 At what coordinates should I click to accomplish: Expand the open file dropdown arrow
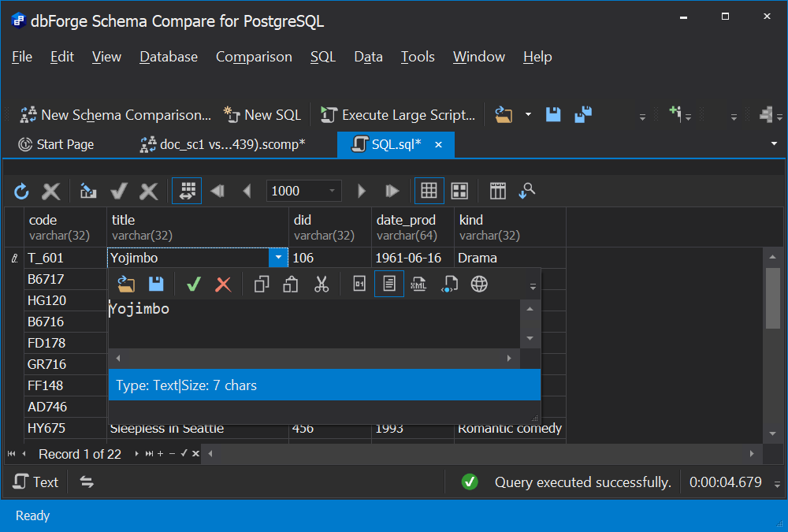pyautogui.click(x=528, y=114)
